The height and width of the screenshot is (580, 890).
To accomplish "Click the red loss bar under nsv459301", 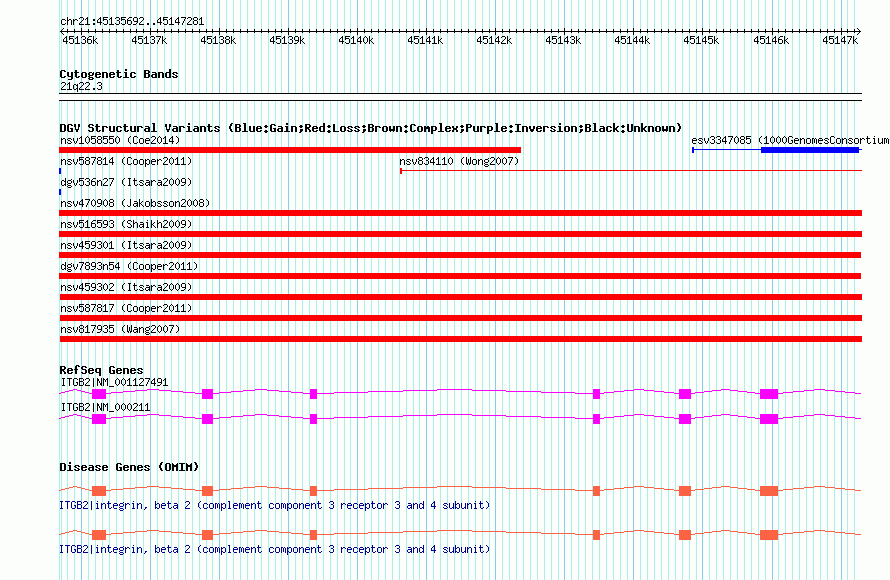I will click(460, 255).
